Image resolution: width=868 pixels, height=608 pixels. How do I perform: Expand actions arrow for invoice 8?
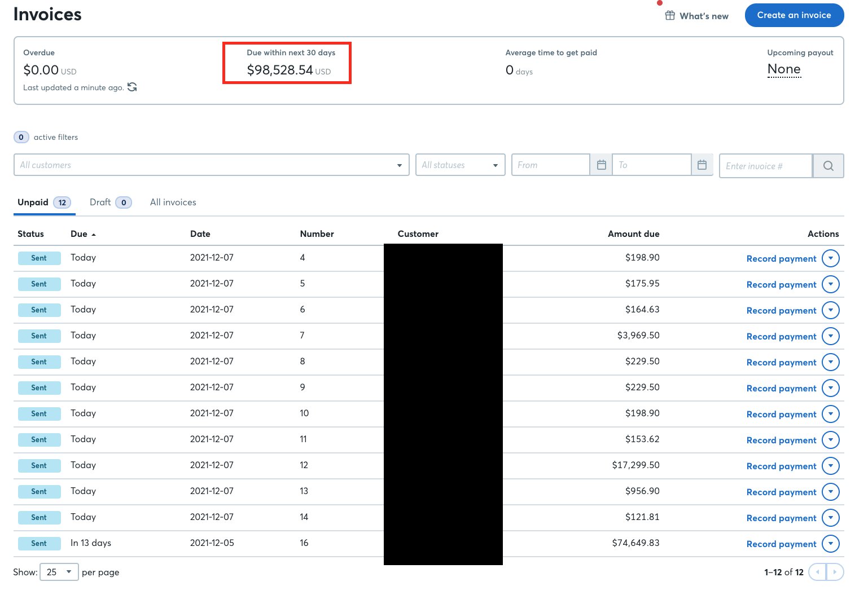coord(831,362)
